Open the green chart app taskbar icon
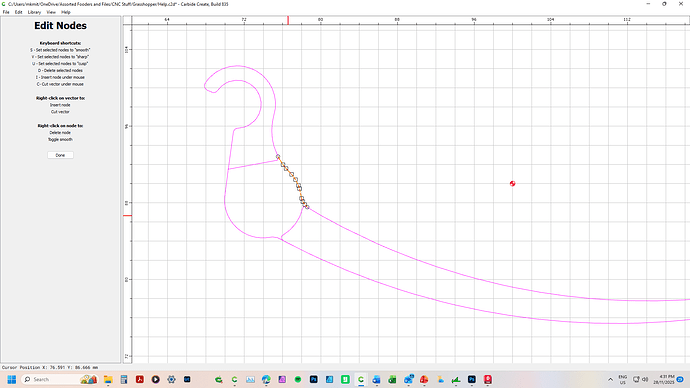This screenshot has width=690, height=388. (456, 379)
